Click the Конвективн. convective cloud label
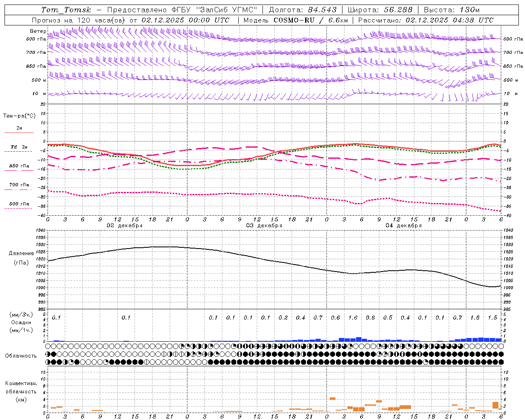The image size is (525, 420). [21, 383]
